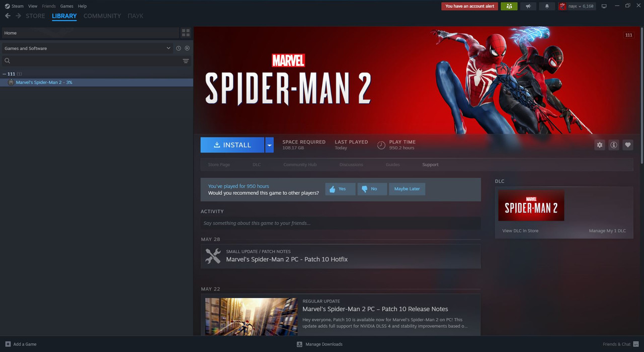Open the game's DLC link
This screenshot has height=352, width=644.
pos(257,165)
